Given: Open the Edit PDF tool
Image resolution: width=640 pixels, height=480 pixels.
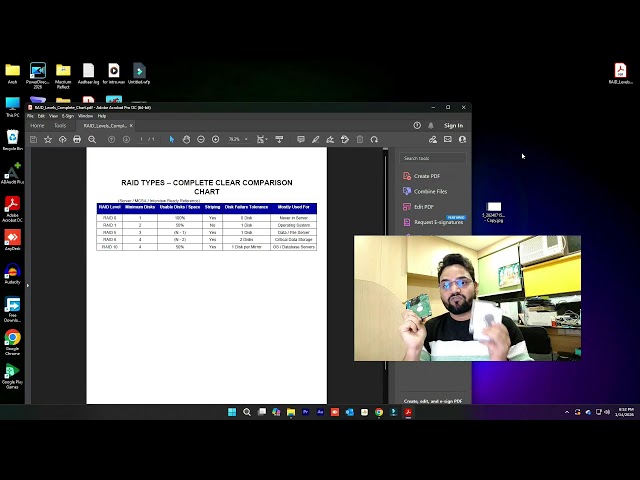Looking at the screenshot, I should (418, 207).
